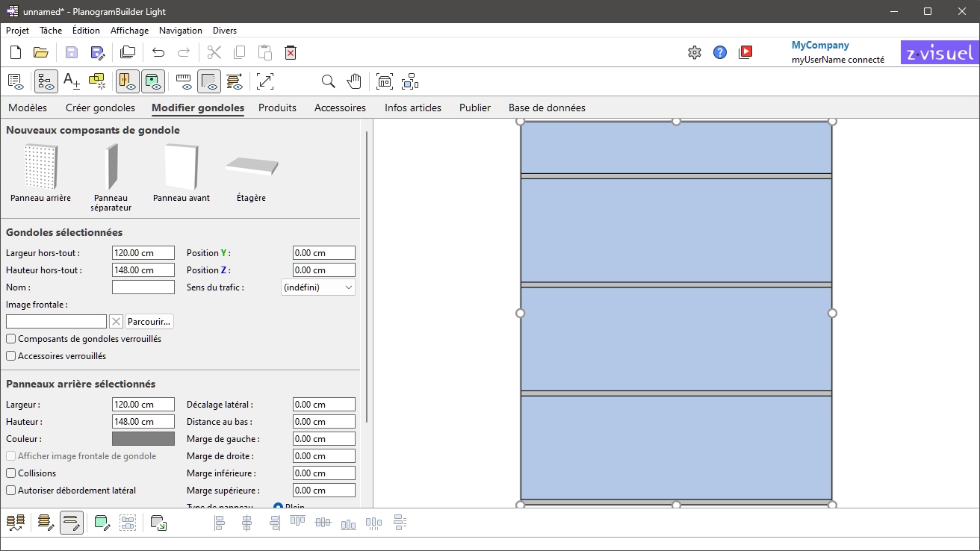980x551 pixels.
Task: Click the framed gondola view icon
Action: pyautogui.click(x=385, y=81)
